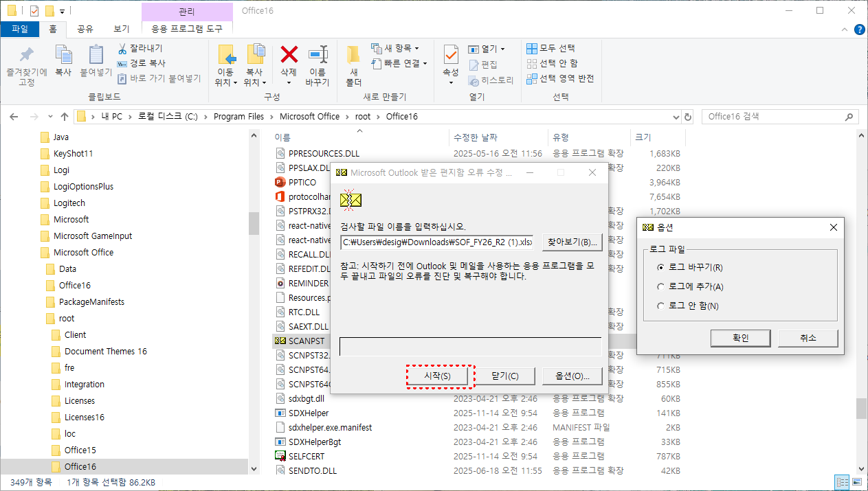This screenshot has height=491, width=868.
Task: Click the address bar refresh icon
Action: tap(688, 117)
